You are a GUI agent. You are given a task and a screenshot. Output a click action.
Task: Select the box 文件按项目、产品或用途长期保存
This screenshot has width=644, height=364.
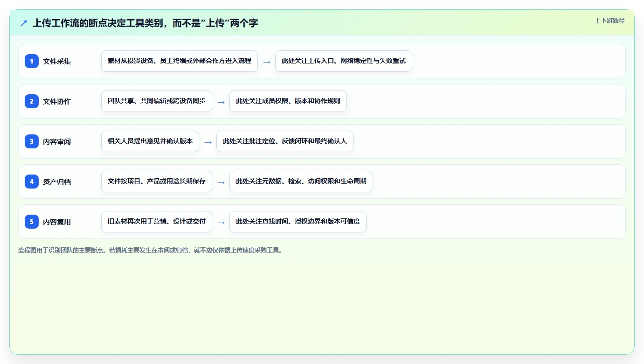click(157, 182)
